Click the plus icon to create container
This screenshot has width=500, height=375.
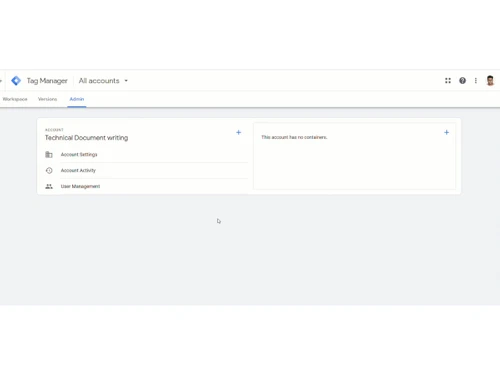pos(447,133)
